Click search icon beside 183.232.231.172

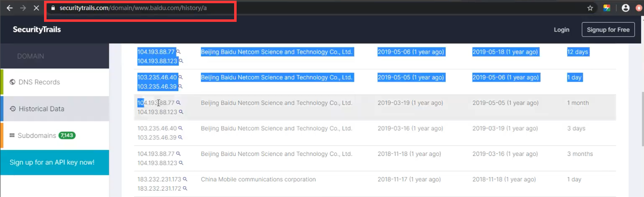[x=185, y=188]
